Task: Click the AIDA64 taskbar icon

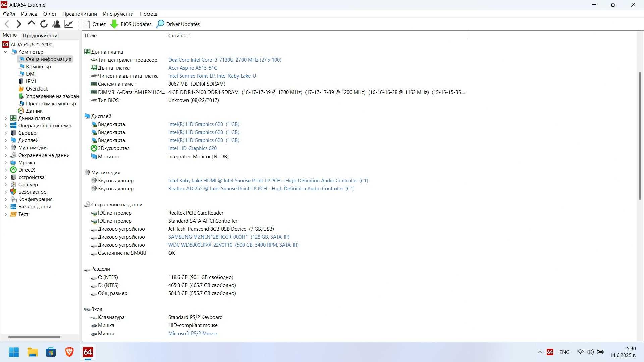Action: (x=88, y=352)
